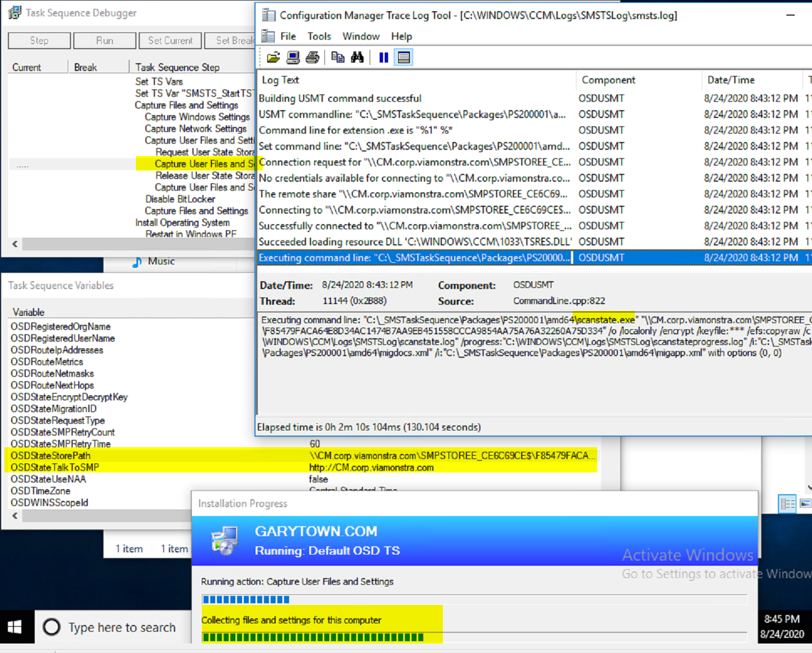Screen dimensions: 812x653
Task: Click the Windows Start button
Action: coord(15,627)
